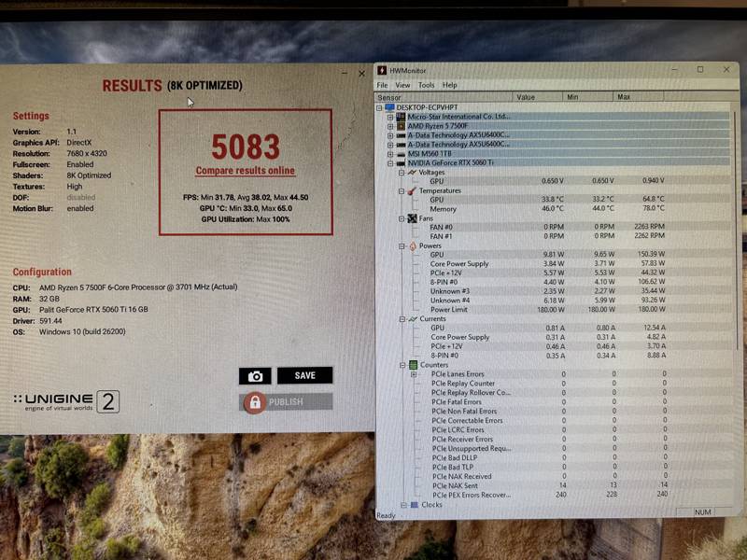This screenshot has height=560, width=747.
Task: Click the SAVE results button
Action: tap(305, 376)
